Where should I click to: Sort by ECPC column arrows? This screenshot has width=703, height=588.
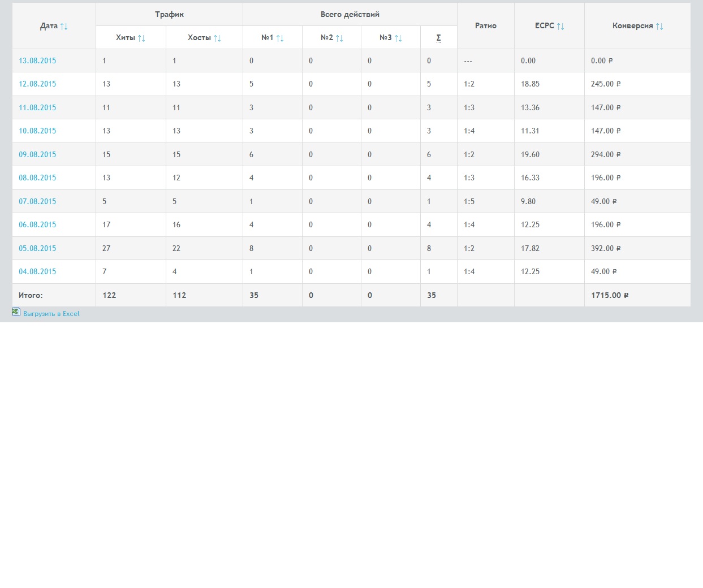click(x=560, y=27)
